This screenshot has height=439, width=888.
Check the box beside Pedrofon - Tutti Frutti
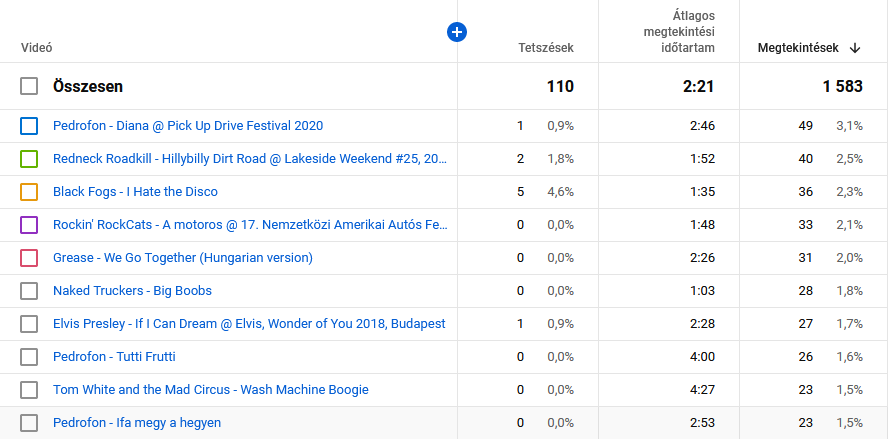click(x=29, y=357)
